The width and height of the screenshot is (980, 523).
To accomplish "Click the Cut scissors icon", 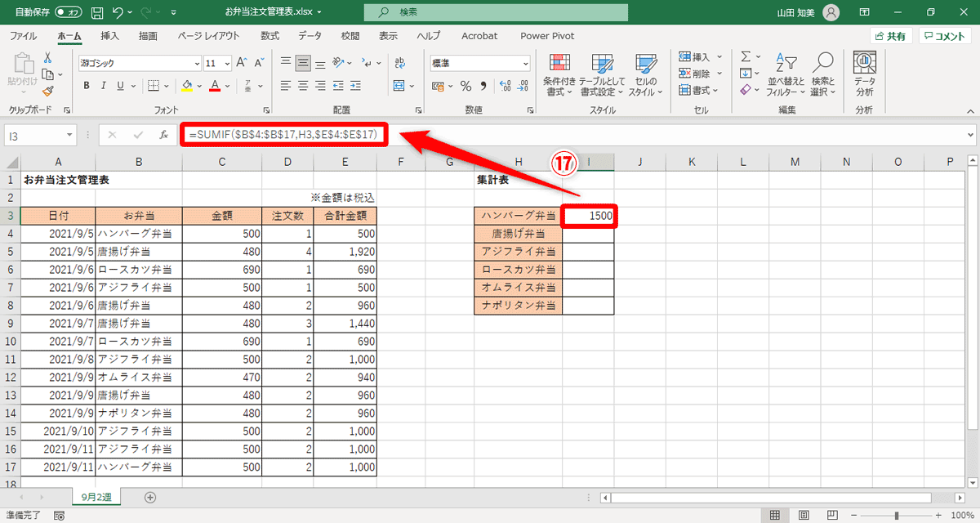I will [x=47, y=57].
